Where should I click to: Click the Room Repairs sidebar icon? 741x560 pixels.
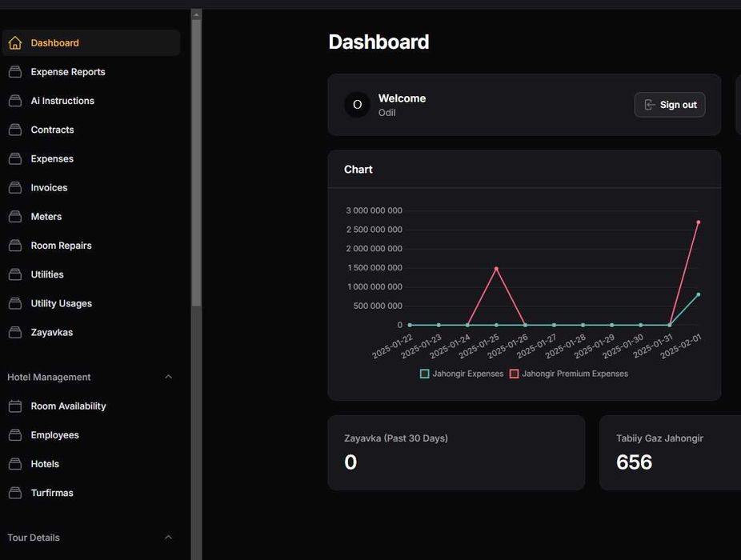click(15, 246)
